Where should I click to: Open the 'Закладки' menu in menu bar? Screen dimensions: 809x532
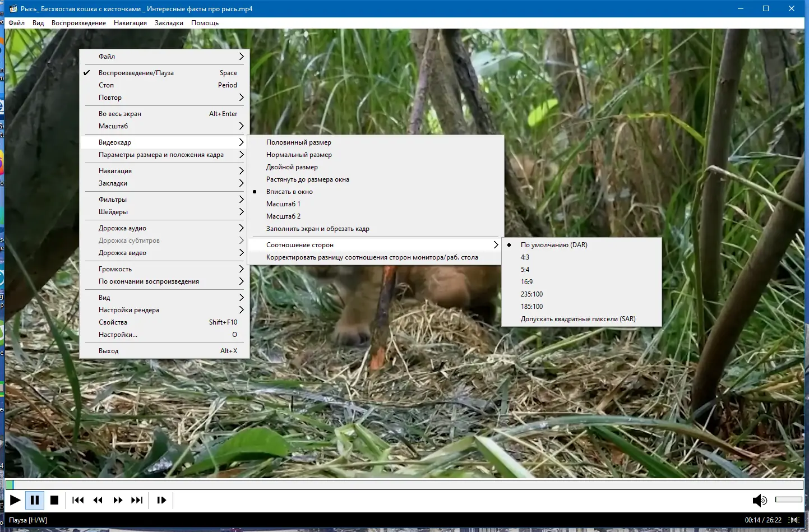pyautogui.click(x=169, y=23)
